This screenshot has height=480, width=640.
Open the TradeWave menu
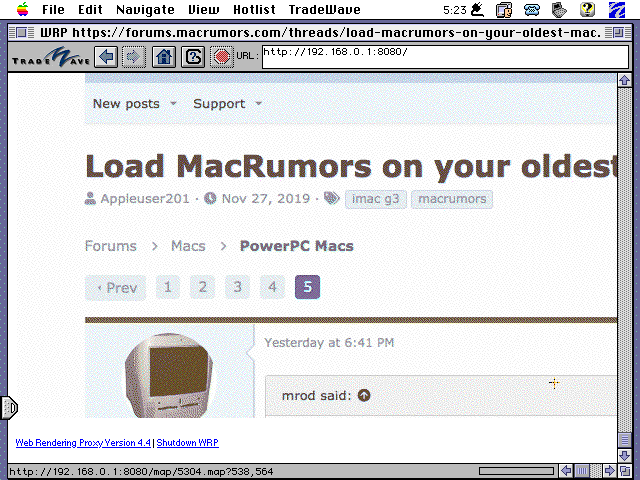pyautogui.click(x=324, y=9)
